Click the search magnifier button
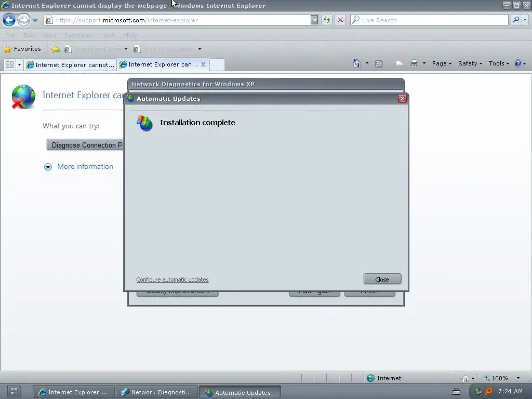 516,20
